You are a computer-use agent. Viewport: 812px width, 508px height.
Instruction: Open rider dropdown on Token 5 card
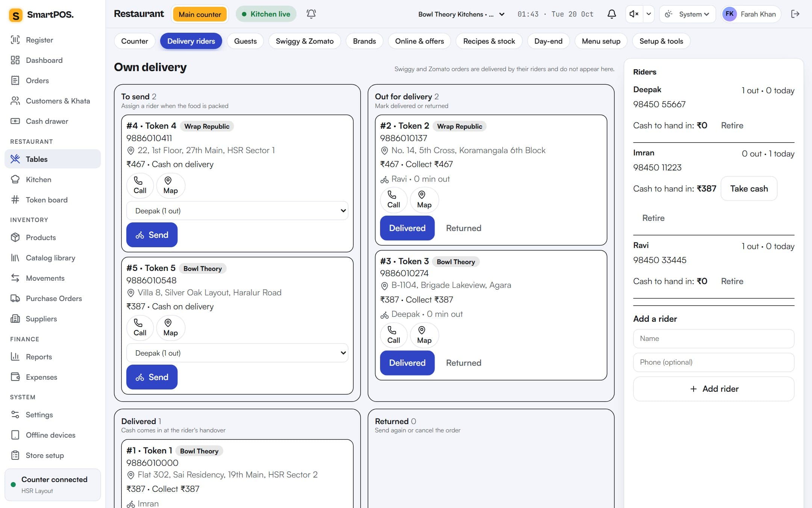click(237, 353)
